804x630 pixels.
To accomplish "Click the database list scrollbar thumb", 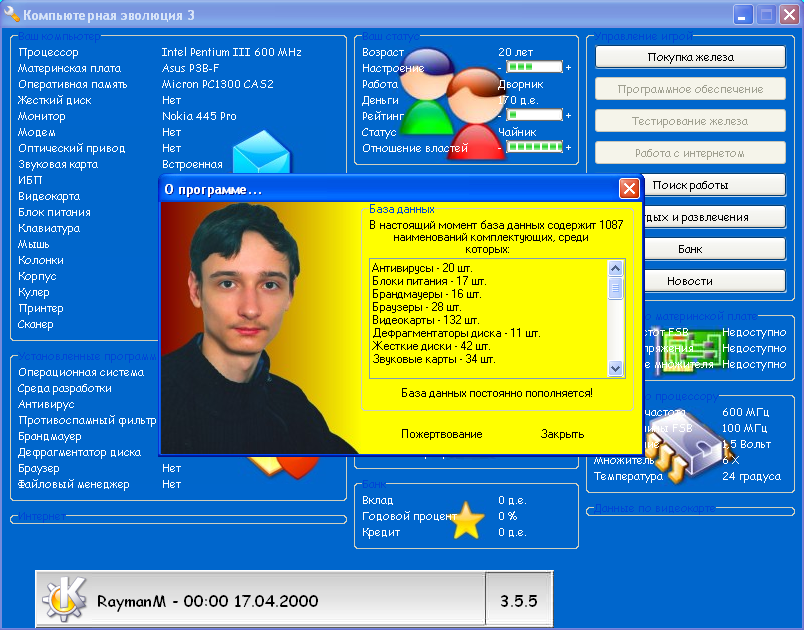I will tap(615, 288).
